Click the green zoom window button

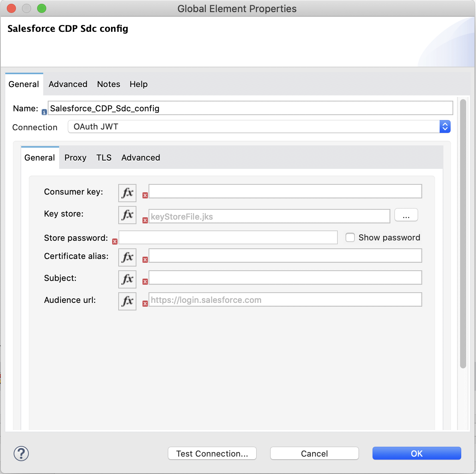42,8
